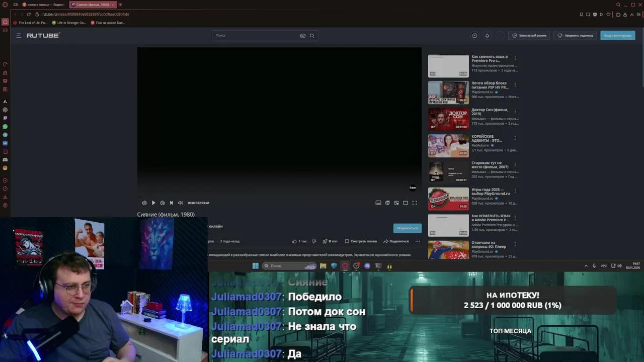644x362 pixels.
Task: Select the Сияние (фильм, 1980) browser tab
Action: click(x=93, y=5)
